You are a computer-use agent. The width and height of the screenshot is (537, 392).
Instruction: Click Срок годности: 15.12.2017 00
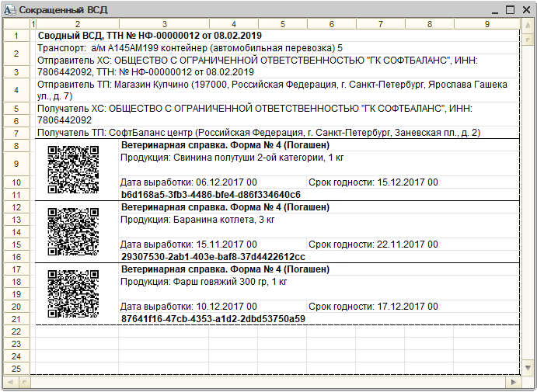(x=373, y=182)
